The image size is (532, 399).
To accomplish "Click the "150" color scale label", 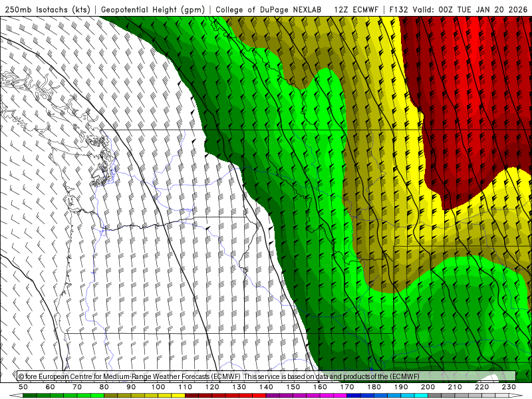I will click(293, 387).
